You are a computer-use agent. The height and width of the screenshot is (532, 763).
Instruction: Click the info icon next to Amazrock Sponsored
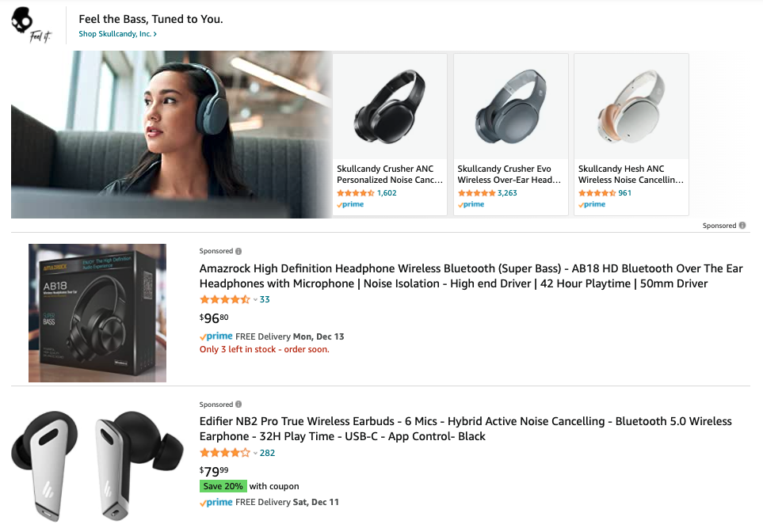238,251
